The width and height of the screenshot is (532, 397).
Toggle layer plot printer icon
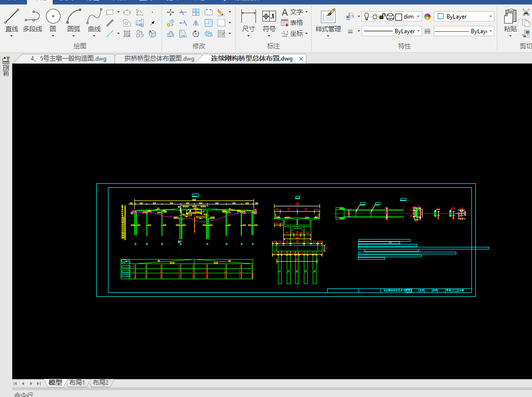pyautogui.click(x=390, y=17)
